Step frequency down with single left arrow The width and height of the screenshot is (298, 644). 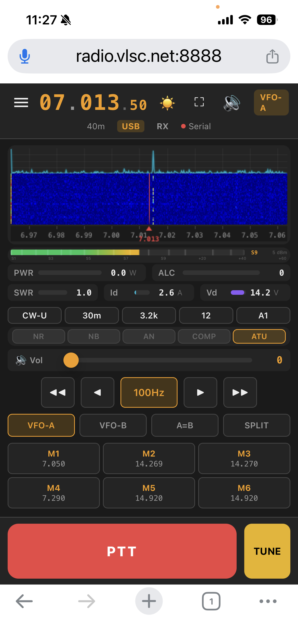[x=98, y=392]
